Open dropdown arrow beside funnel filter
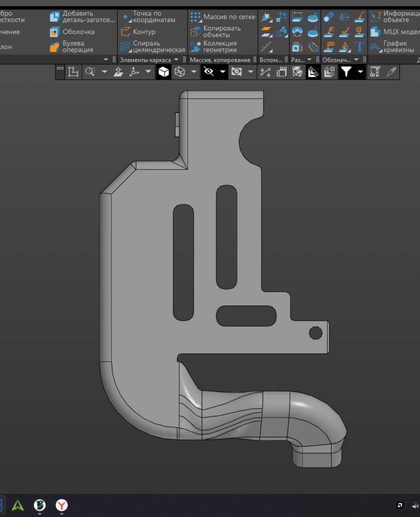The height and width of the screenshot is (517, 420). [360, 72]
